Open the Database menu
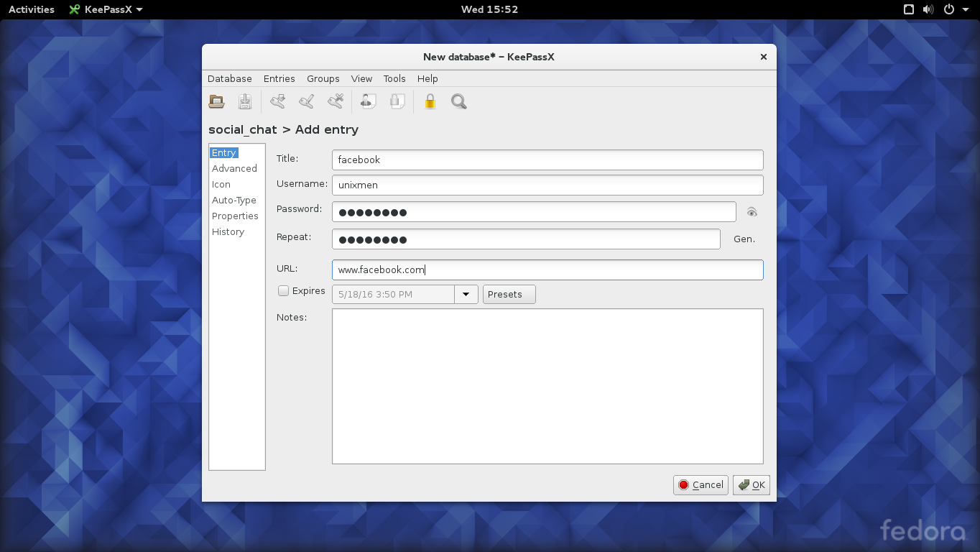The width and height of the screenshot is (980, 552). (230, 79)
